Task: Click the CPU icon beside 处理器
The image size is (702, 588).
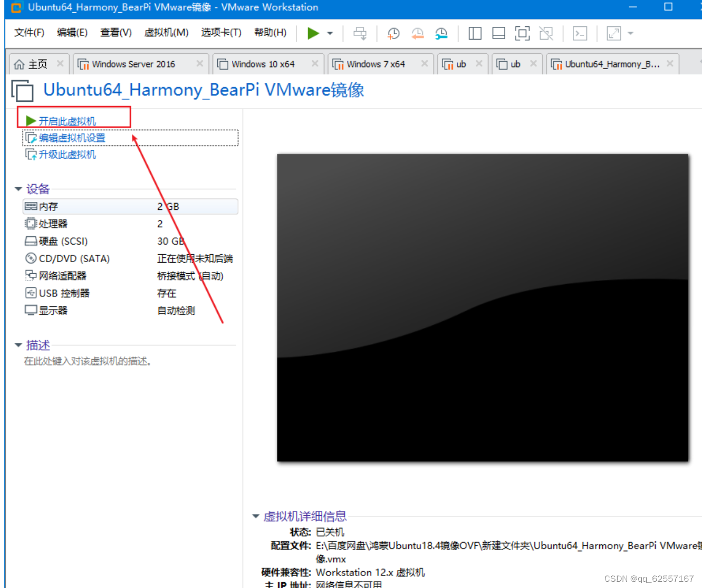Action: click(31, 224)
